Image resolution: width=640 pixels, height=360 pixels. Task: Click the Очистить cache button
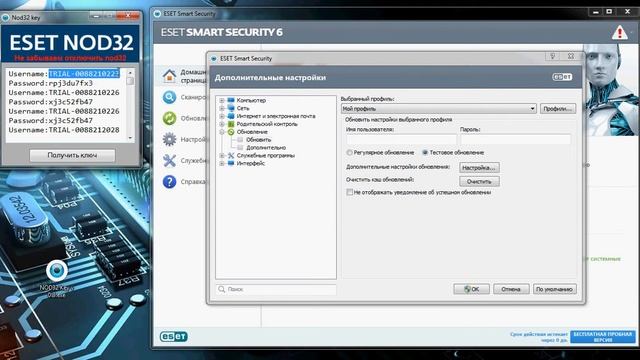(479, 181)
